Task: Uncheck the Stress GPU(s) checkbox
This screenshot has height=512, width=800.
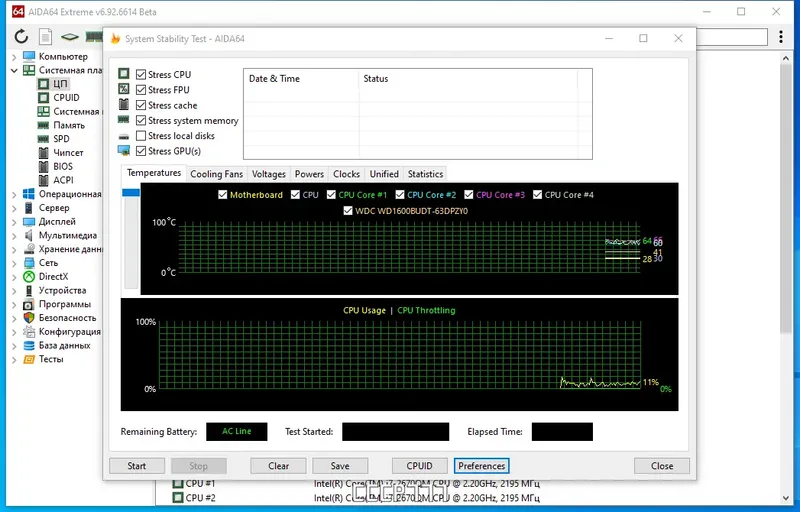Action: (141, 151)
